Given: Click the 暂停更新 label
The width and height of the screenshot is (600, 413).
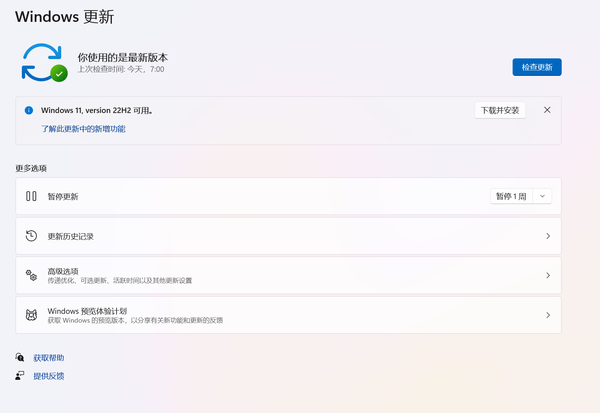Looking at the screenshot, I should click(x=63, y=196).
